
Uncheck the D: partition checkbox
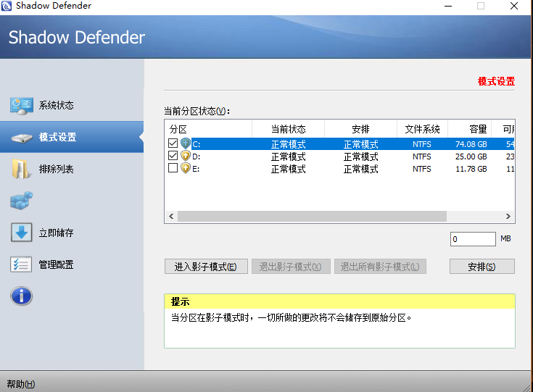coord(173,156)
